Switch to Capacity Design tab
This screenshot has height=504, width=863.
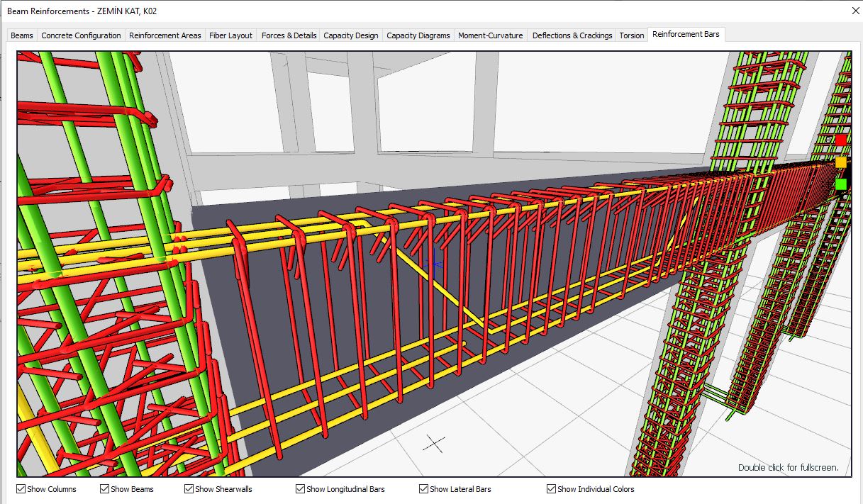(x=350, y=35)
